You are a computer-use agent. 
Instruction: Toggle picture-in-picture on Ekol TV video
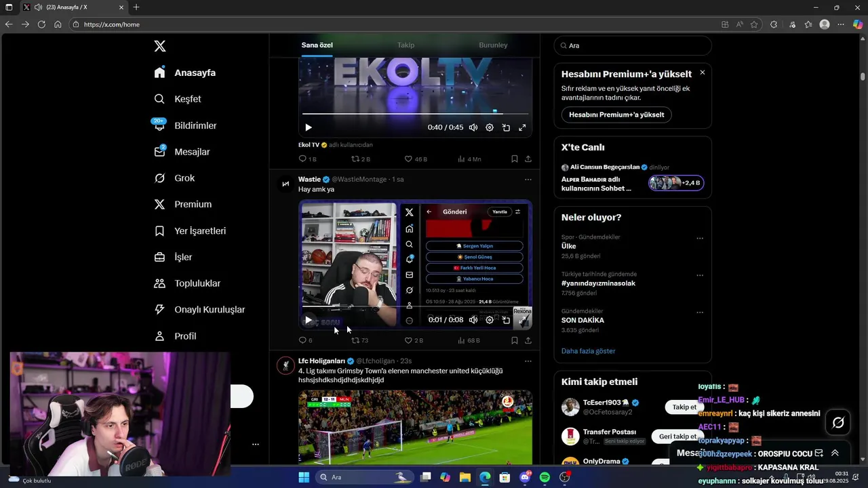coord(506,127)
